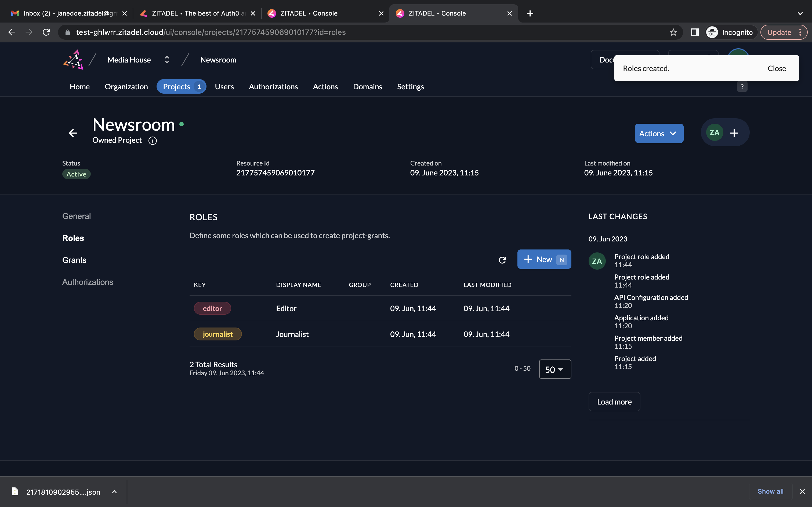The width and height of the screenshot is (812, 507).
Task: Expand the Media House organization switcher
Action: coord(167,60)
